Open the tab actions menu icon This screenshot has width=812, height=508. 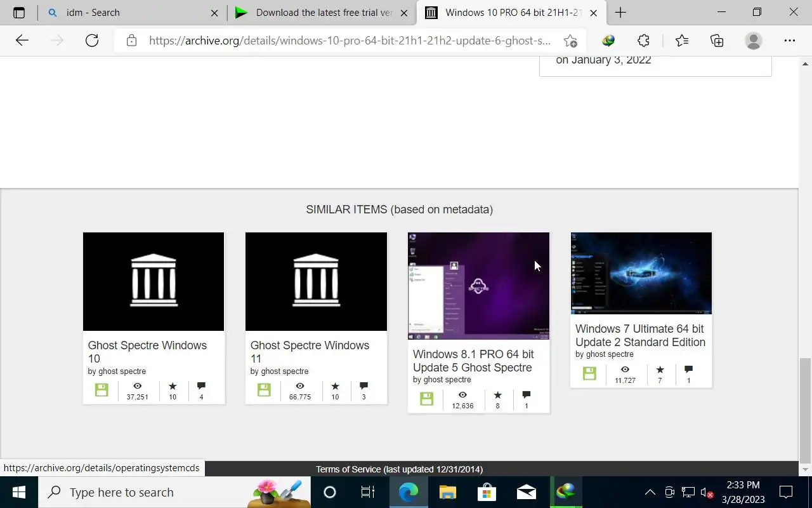[x=19, y=13]
